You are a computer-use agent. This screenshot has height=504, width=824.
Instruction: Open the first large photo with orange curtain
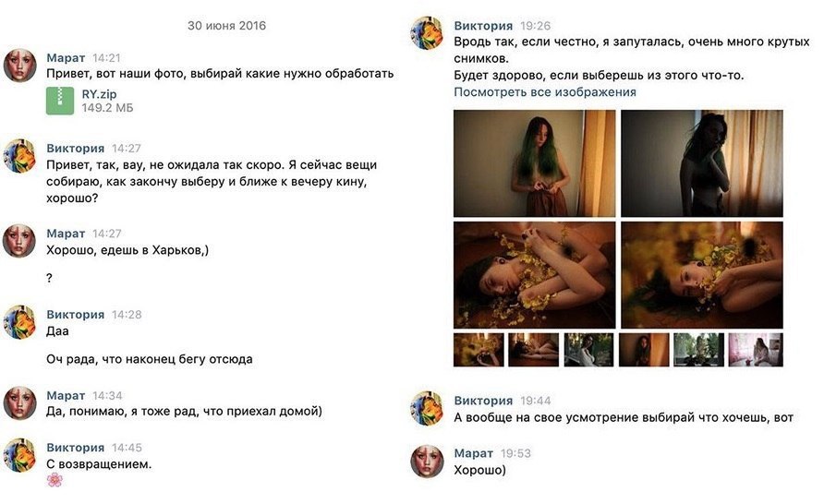point(534,163)
